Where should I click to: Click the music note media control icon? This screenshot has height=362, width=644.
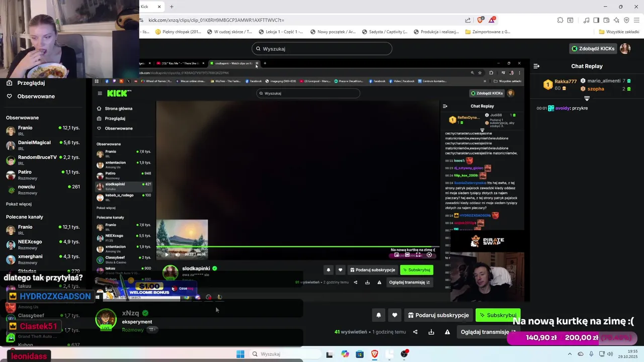point(587,20)
